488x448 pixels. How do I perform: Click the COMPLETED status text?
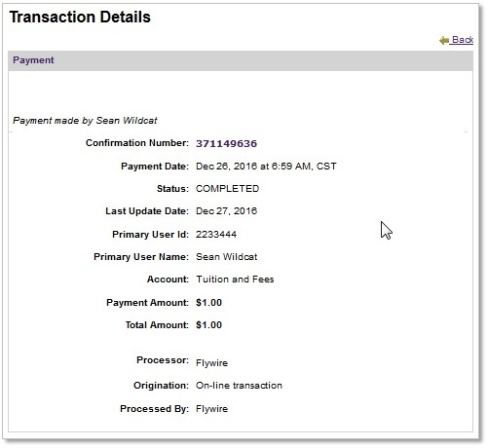(x=227, y=189)
